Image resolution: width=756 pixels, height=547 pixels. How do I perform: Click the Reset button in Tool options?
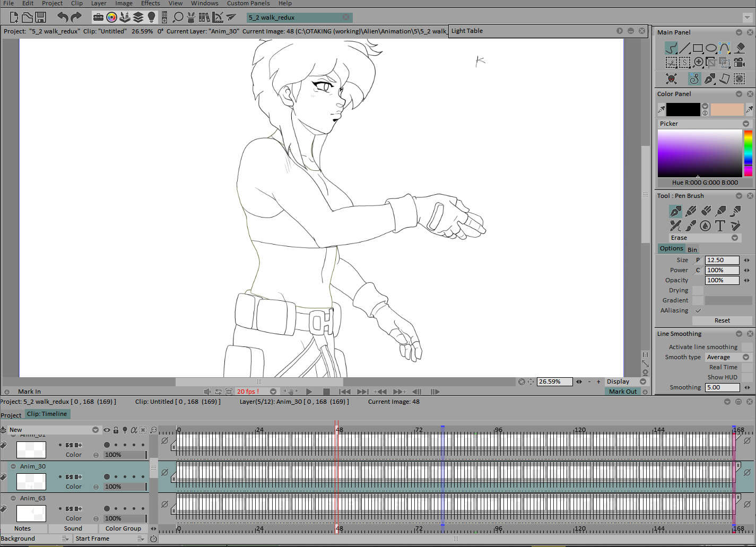click(722, 320)
